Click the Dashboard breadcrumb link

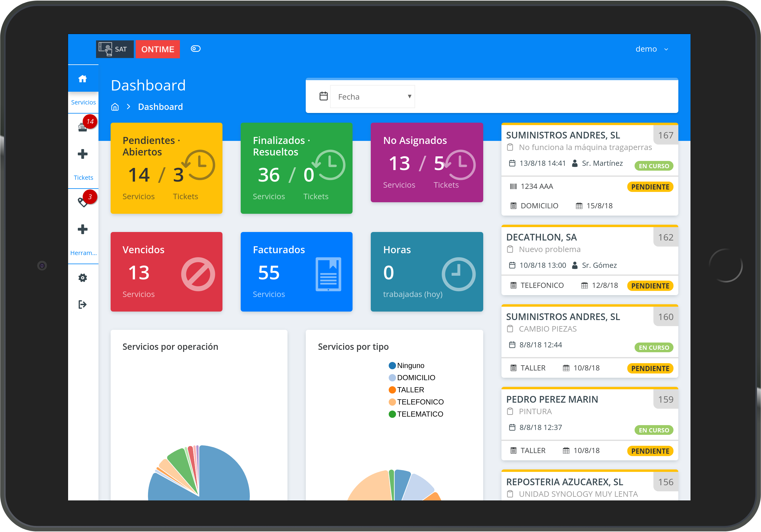click(x=160, y=107)
